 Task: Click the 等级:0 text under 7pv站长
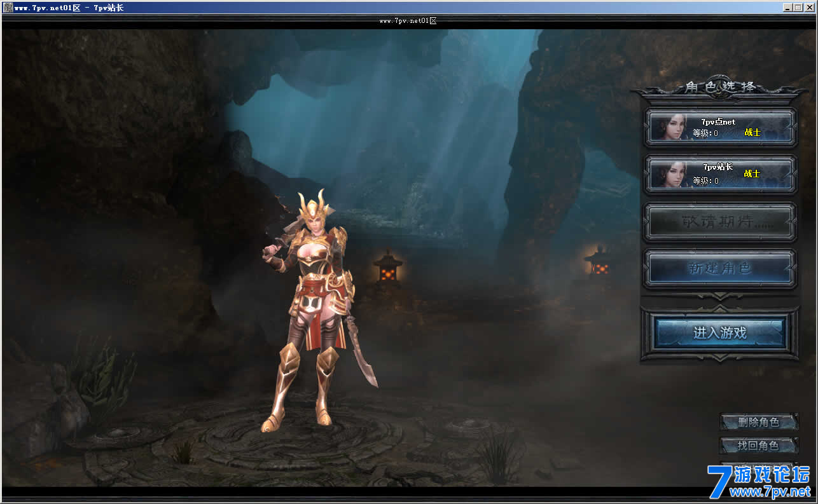point(705,180)
